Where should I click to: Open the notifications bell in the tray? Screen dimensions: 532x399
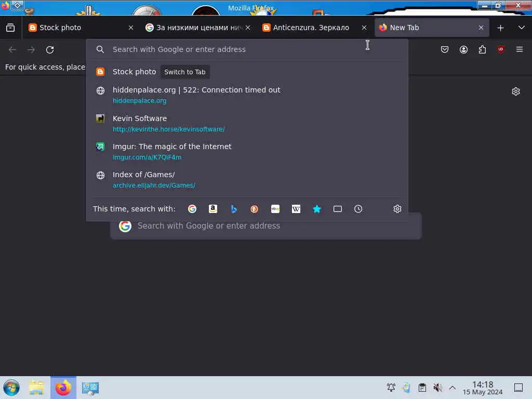point(391,388)
